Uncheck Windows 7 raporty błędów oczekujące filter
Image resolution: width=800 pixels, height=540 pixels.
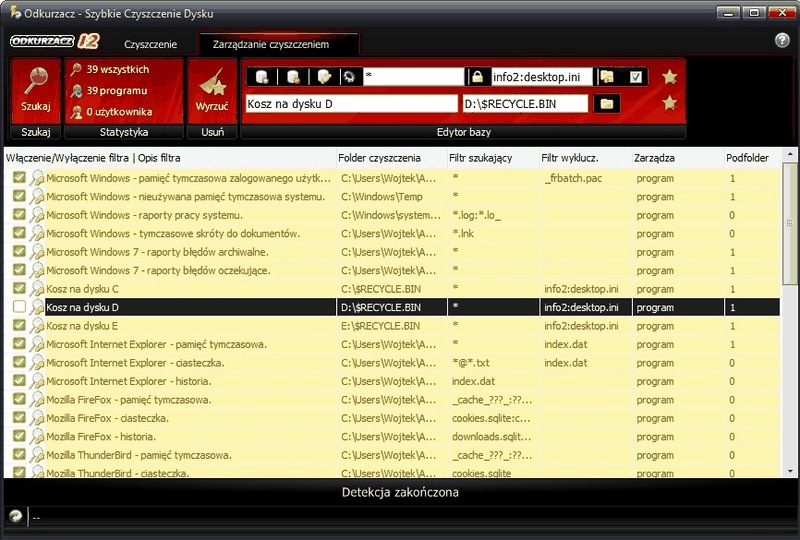tap(19, 270)
